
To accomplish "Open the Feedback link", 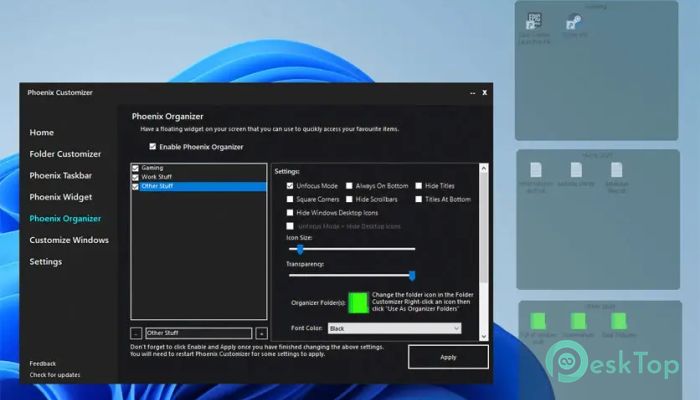I will coord(43,363).
